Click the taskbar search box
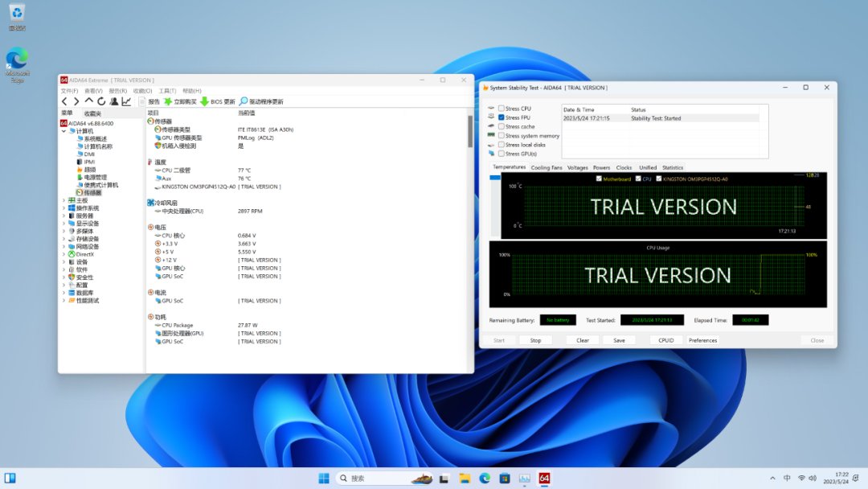 click(383, 478)
